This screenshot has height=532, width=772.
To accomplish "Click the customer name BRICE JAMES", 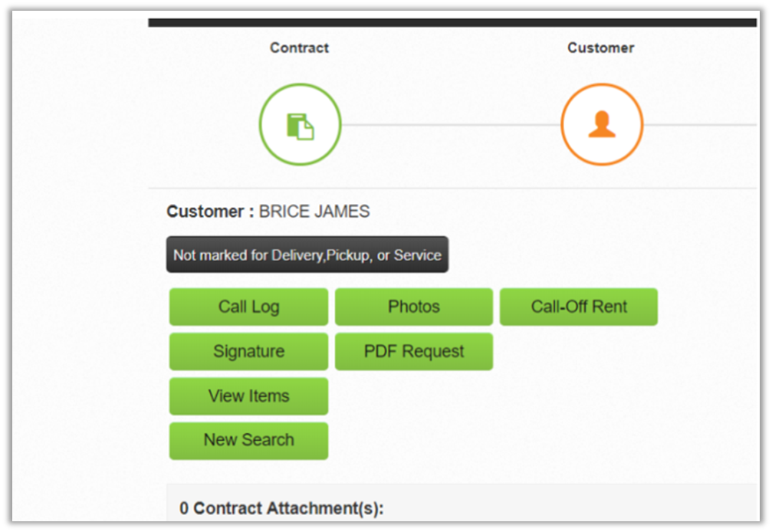I will (314, 212).
